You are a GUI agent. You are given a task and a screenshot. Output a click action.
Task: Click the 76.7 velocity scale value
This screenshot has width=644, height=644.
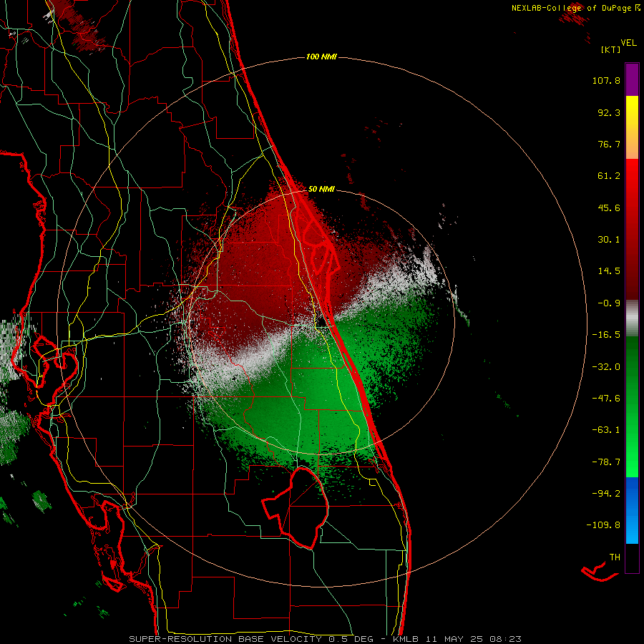(x=609, y=144)
